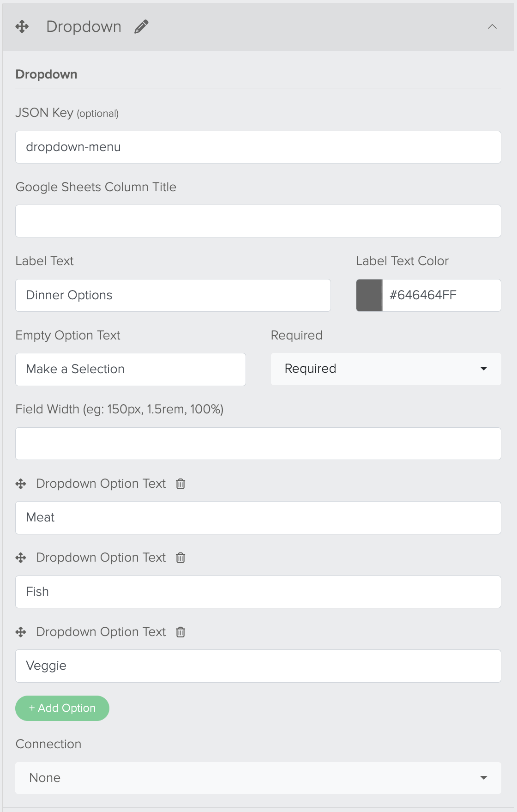Delete the Meat dropdown option
The width and height of the screenshot is (517, 812).
point(180,484)
